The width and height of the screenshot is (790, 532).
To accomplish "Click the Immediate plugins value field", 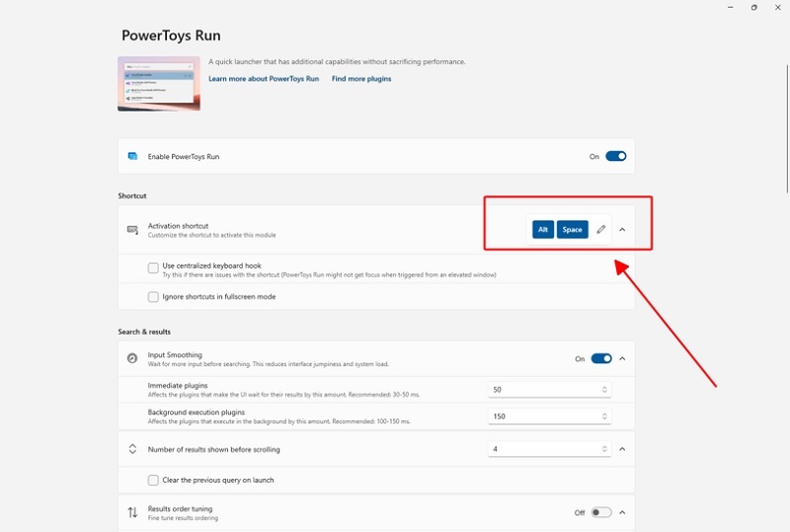I will click(x=543, y=390).
